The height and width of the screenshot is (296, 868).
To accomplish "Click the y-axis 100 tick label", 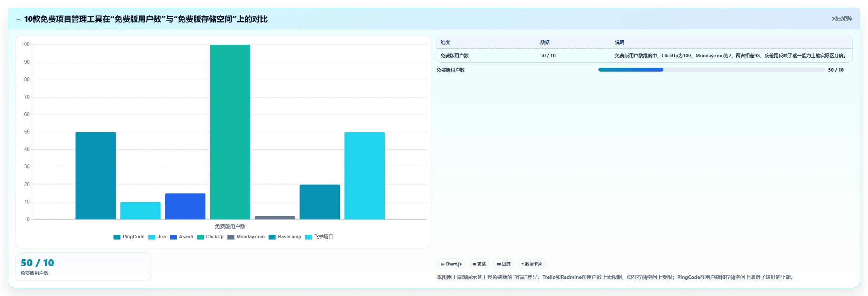I will click(26, 44).
